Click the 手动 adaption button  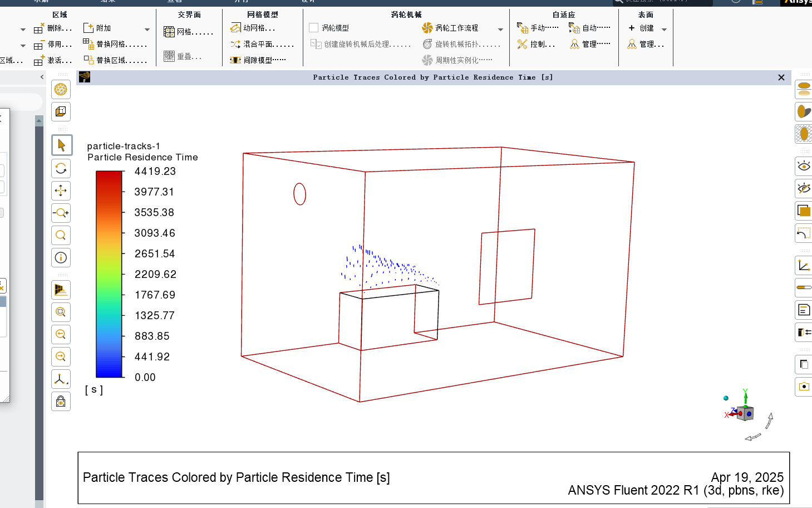coord(538,28)
